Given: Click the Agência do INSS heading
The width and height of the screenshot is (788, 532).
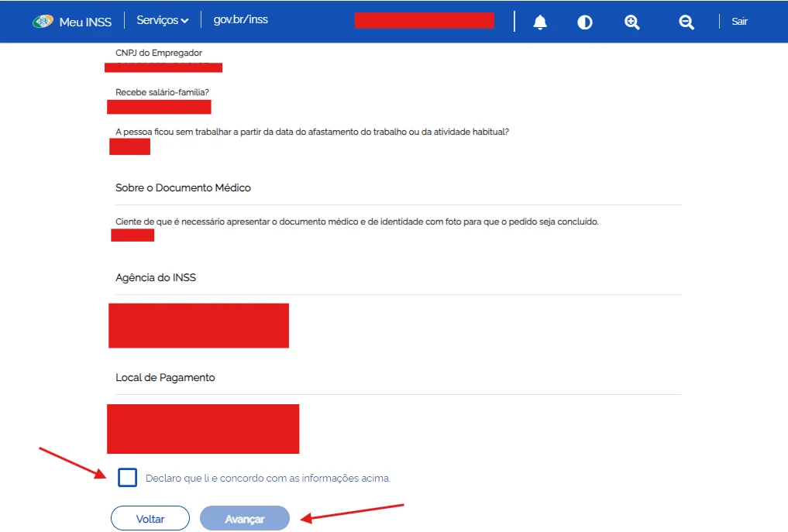Looking at the screenshot, I should click(x=156, y=278).
